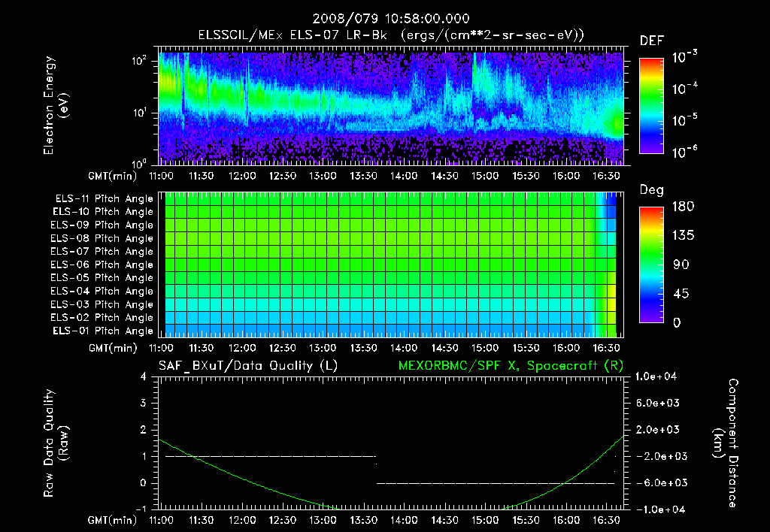Click the GMT(min) label of the bottom plot axis
Viewport: 770px width, 532px height.
(x=112, y=520)
